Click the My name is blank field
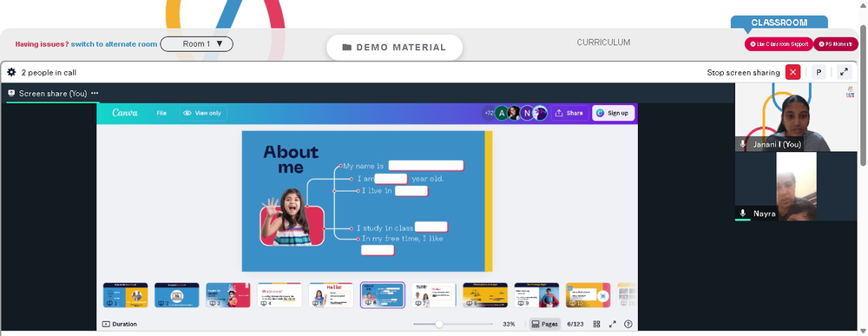Image resolution: width=868 pixels, height=336 pixels. (425, 166)
